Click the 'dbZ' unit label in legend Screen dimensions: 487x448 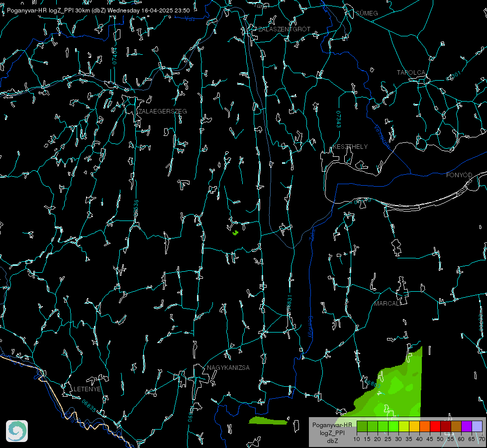[332, 441]
